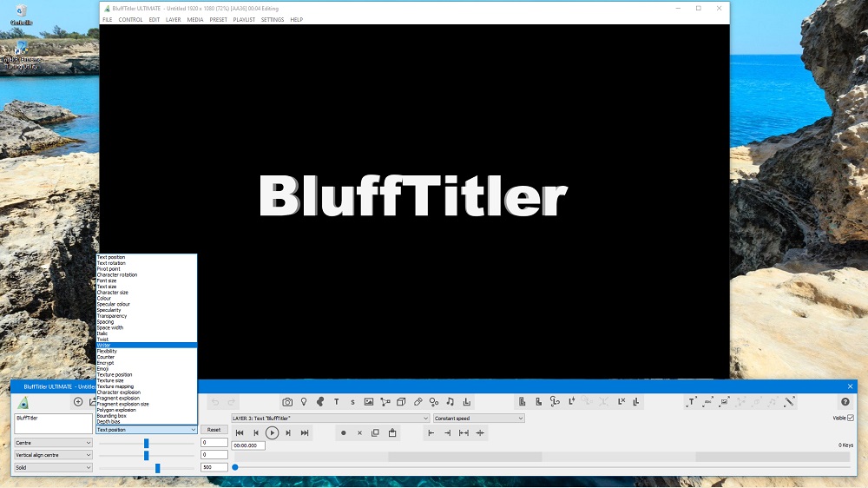The width and height of the screenshot is (868, 488).
Task: Click the L icon with lightning bolt
Action: [572, 401]
